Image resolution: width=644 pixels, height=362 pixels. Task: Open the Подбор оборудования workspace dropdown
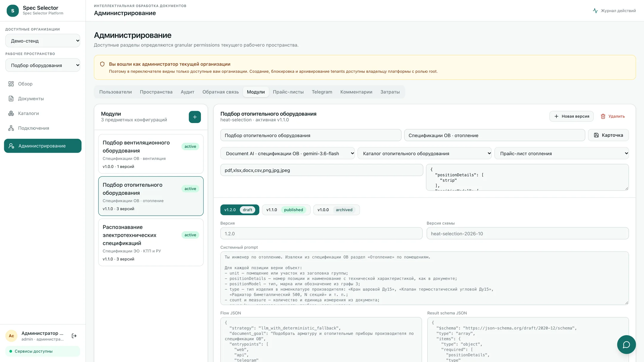coord(43,65)
